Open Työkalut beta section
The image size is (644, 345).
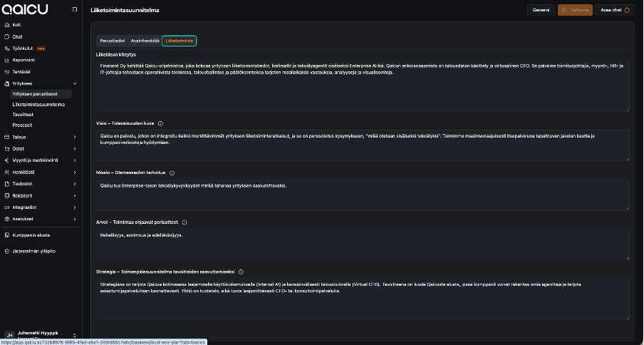(23, 48)
